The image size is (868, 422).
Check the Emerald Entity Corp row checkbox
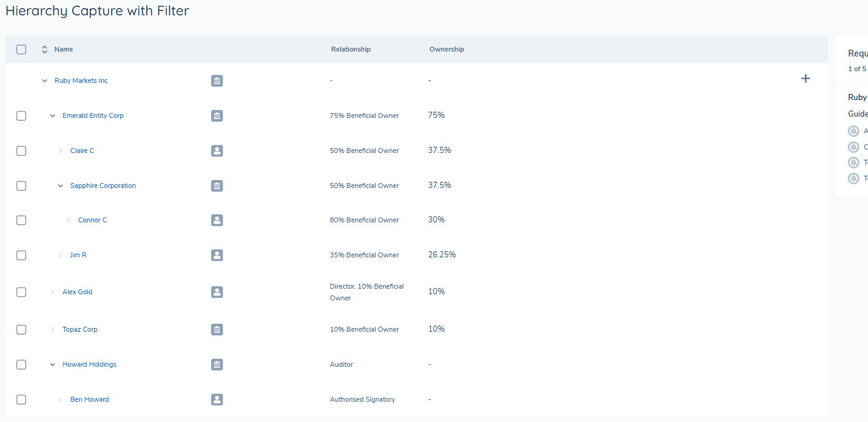21,115
